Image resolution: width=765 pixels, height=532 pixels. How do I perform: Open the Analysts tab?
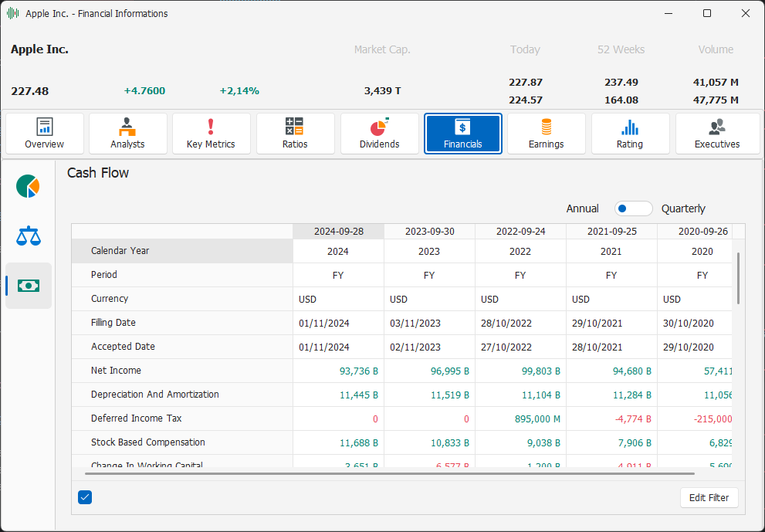tap(128, 134)
